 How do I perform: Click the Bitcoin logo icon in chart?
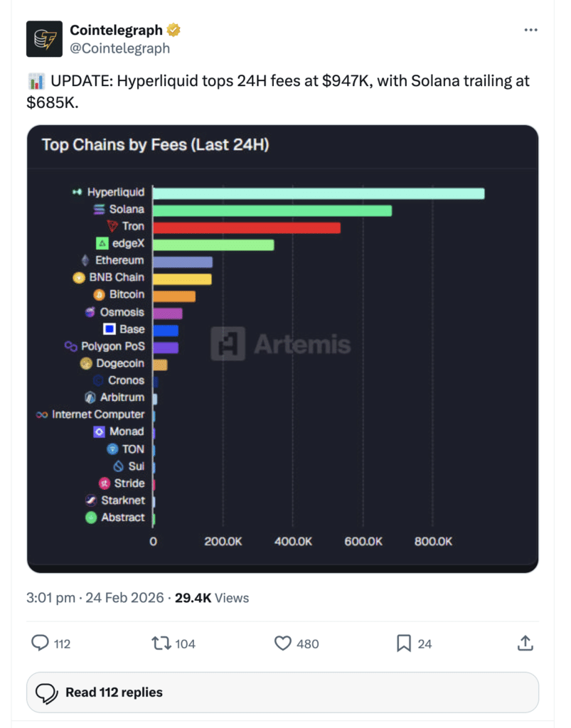coord(100,294)
